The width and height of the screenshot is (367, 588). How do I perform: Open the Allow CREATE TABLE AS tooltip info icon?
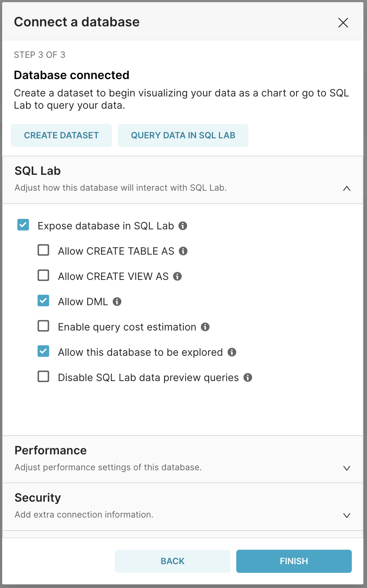(183, 251)
